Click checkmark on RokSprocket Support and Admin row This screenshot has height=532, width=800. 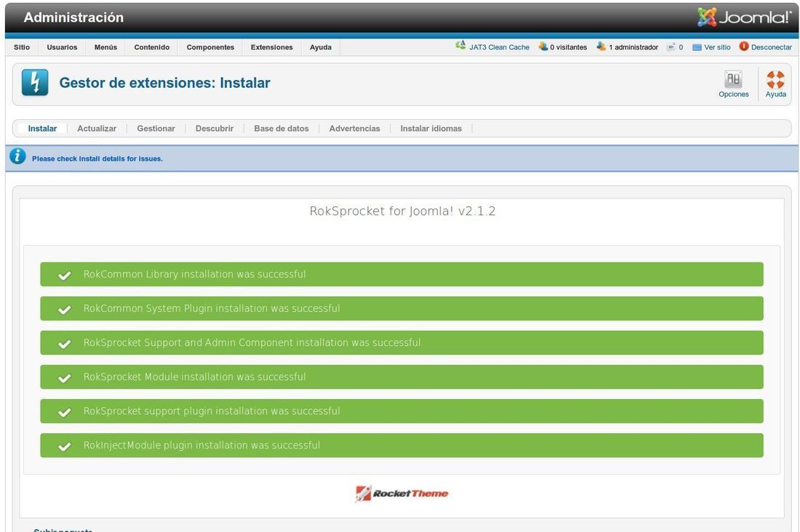tap(64, 344)
